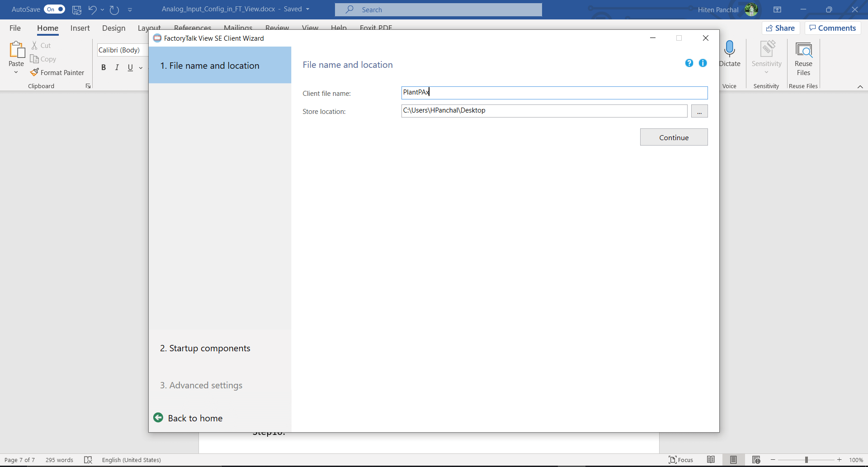Collapse the Word ribbon with the chevron

click(860, 86)
